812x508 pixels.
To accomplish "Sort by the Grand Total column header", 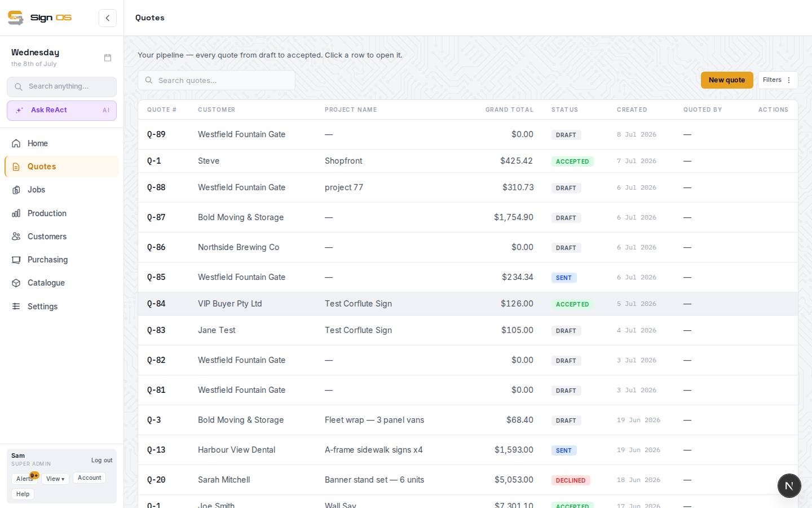I will (x=509, y=110).
